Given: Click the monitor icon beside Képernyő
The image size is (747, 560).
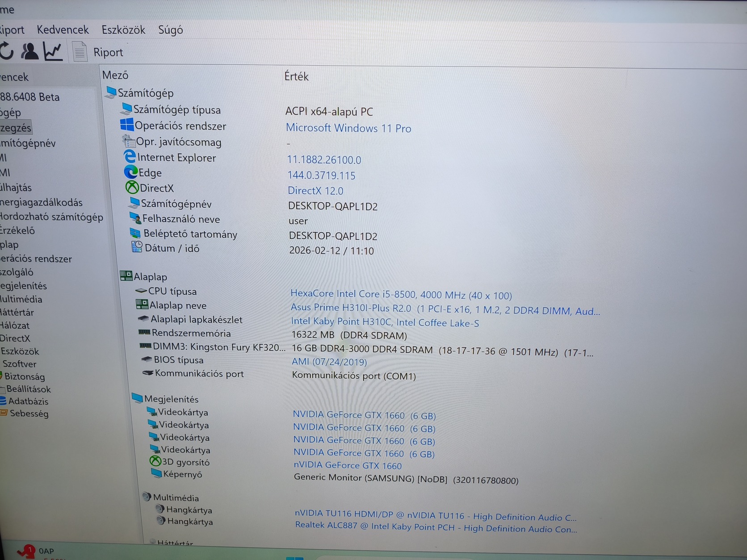Looking at the screenshot, I should [x=156, y=473].
